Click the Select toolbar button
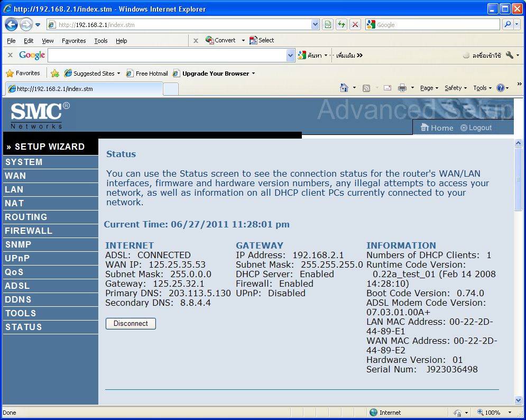The height and width of the screenshot is (420, 526). [262, 40]
